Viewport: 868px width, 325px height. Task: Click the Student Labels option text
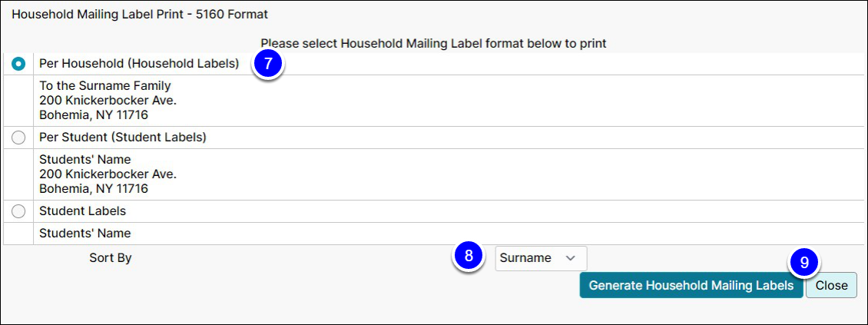(x=82, y=211)
